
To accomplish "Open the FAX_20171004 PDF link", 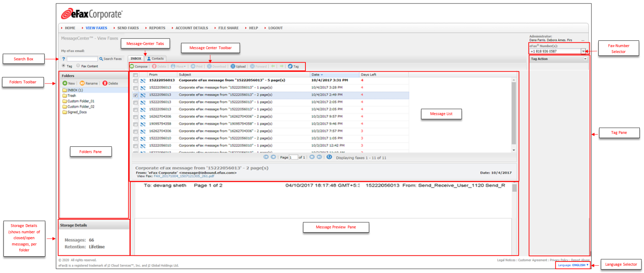I will tap(184, 176).
